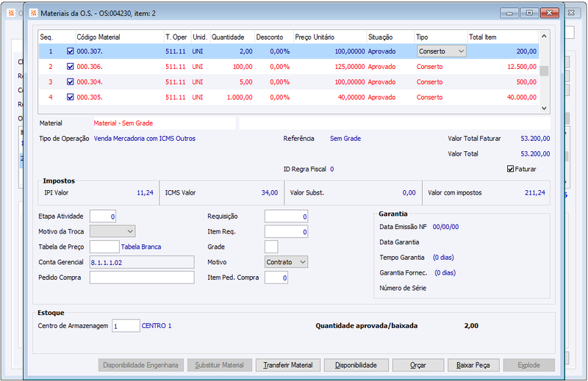Click the Centro de Armazenagem field
The width and height of the screenshot is (588, 381).
coord(126,326)
